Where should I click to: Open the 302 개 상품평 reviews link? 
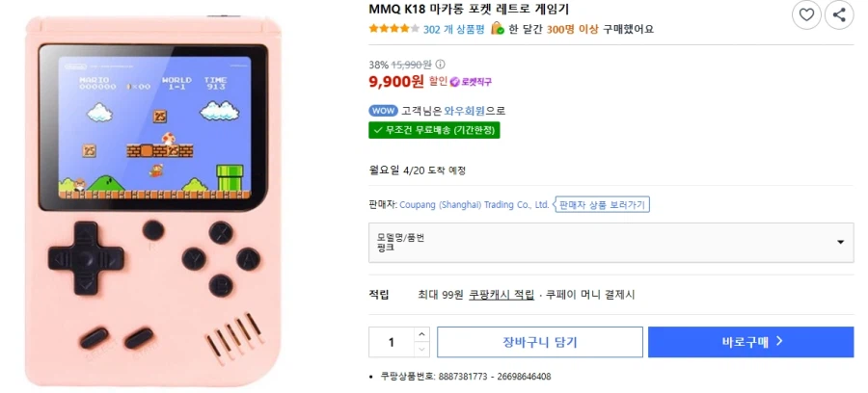pos(453,29)
